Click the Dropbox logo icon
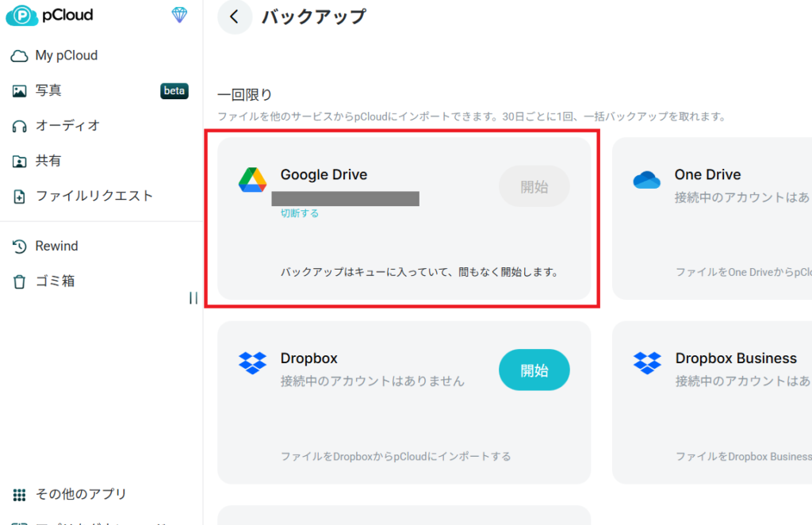 (252, 364)
